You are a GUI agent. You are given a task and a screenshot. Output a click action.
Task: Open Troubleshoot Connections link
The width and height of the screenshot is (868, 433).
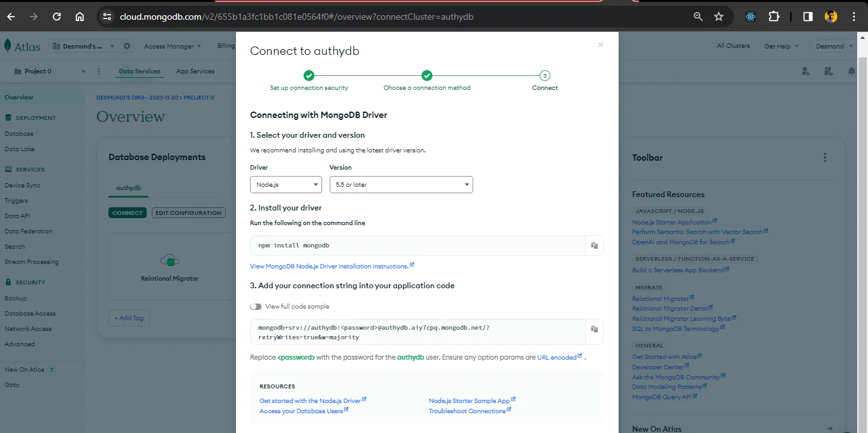pos(470,411)
